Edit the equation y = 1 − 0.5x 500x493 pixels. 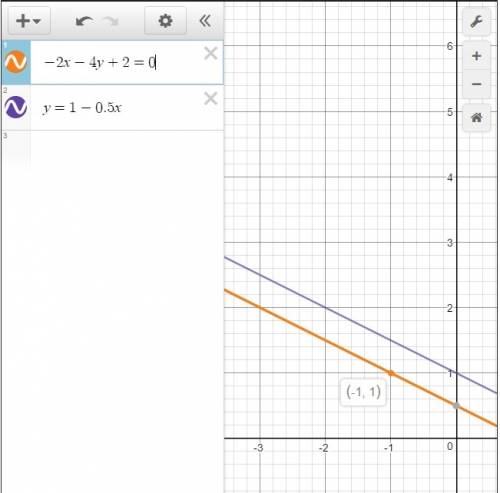coord(82,108)
